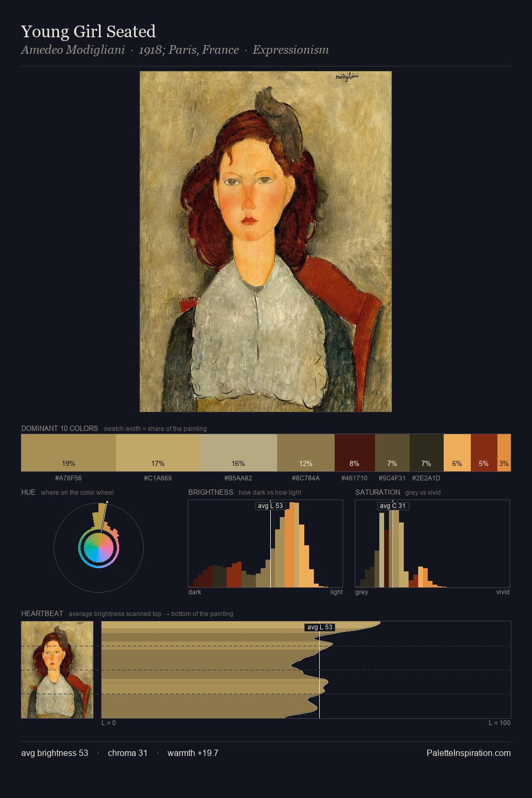Click the 'avg L 53' brightness histogram label
The width and height of the screenshot is (532, 798).
[270, 506]
